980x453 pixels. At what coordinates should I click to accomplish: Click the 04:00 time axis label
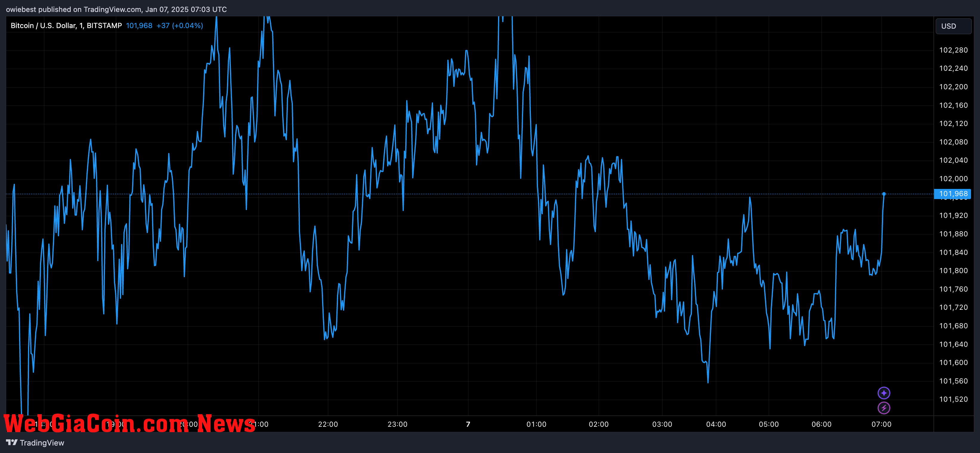(x=716, y=424)
